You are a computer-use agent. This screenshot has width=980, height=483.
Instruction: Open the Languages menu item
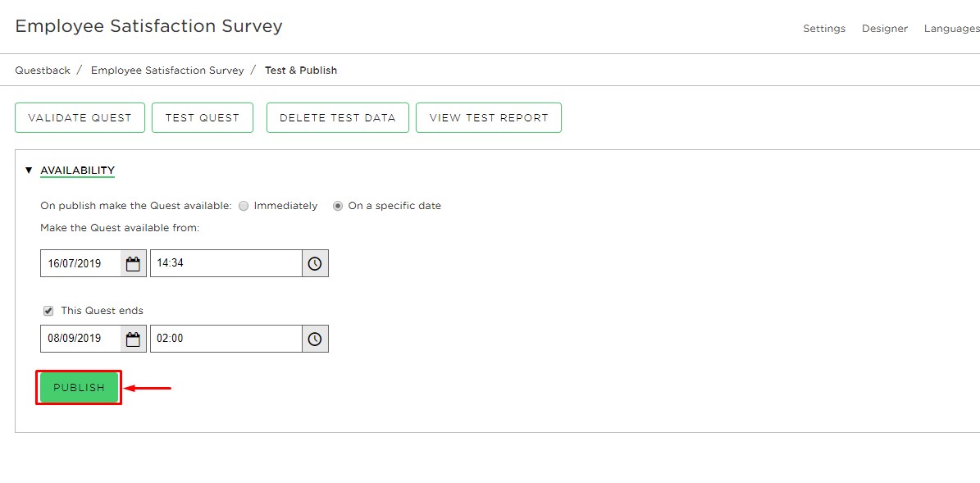pyautogui.click(x=951, y=28)
